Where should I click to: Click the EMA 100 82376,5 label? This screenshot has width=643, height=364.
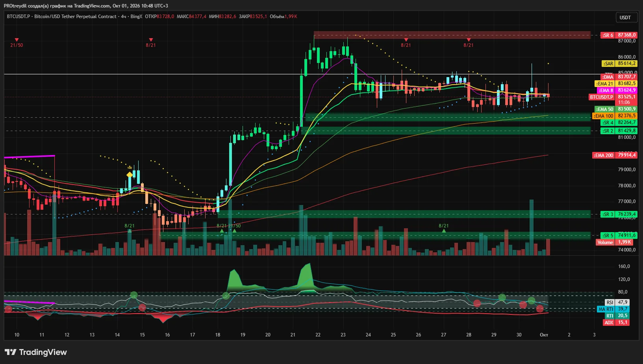(615, 116)
